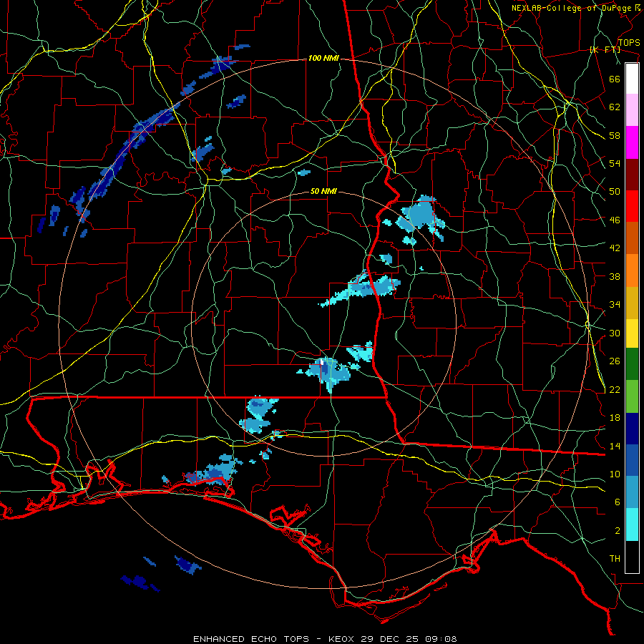Pick the magenta swatch in the legend
The width and height of the screenshot is (644, 644).
(632, 142)
